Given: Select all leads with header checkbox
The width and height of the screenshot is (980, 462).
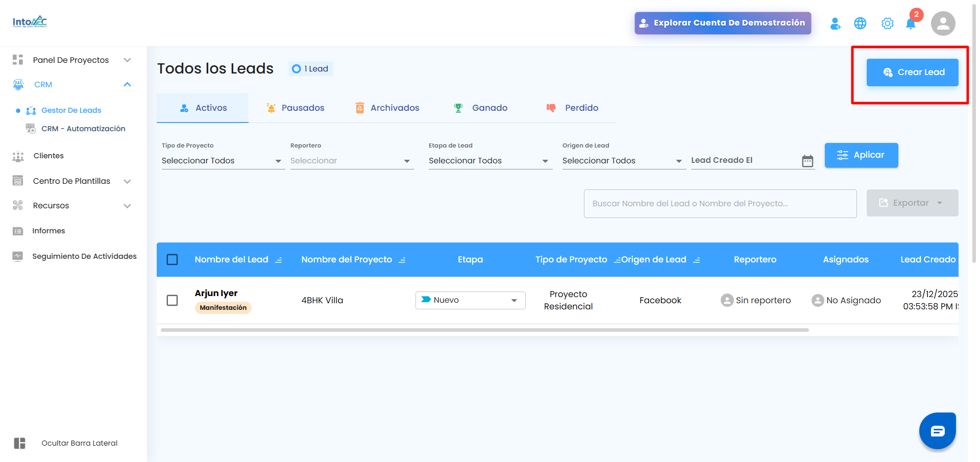Looking at the screenshot, I should [173, 259].
